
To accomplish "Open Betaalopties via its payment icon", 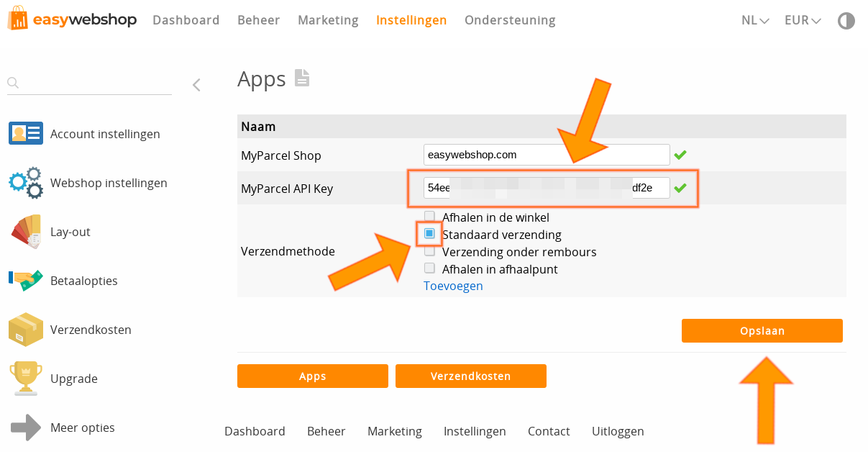I will (26, 280).
